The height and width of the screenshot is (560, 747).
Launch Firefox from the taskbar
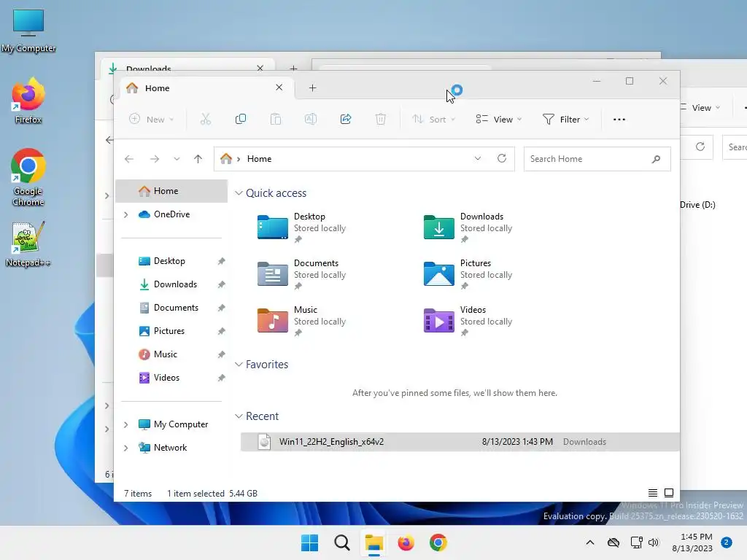click(406, 542)
